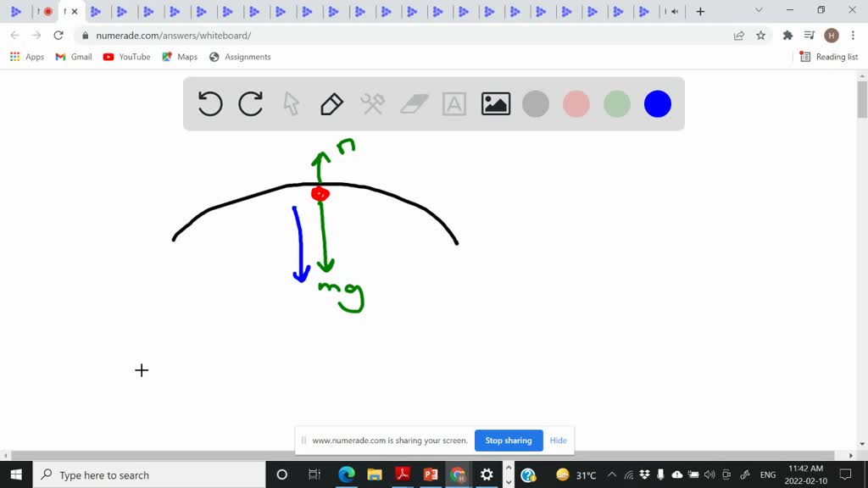
Task: Click the Redo arrow on the whiteboard toolbar
Action: pos(250,103)
